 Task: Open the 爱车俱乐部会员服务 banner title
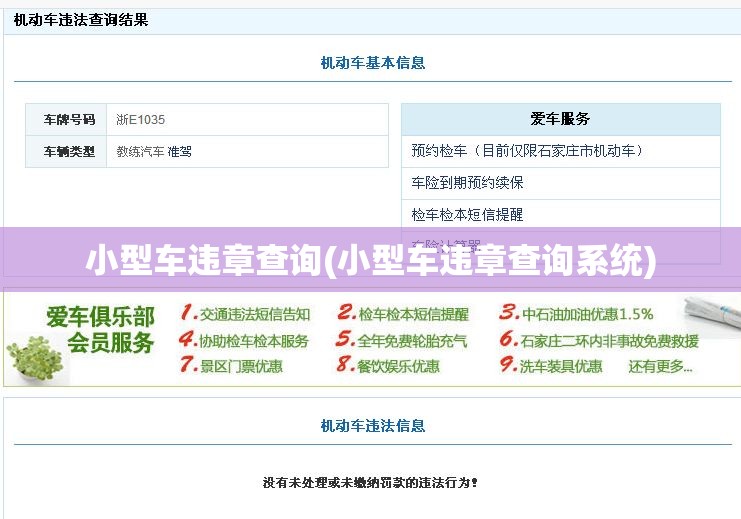point(101,329)
